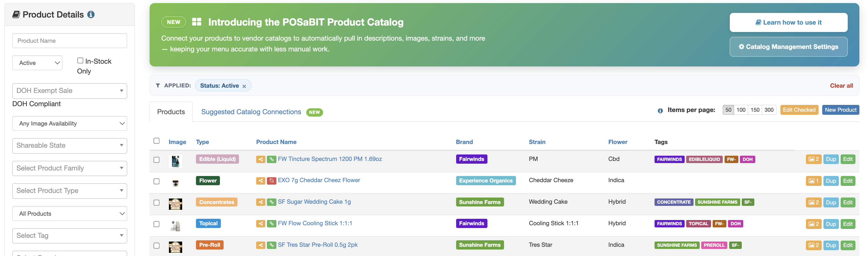The image size is (868, 256).
Task: Click the New Product button
Action: 840,110
